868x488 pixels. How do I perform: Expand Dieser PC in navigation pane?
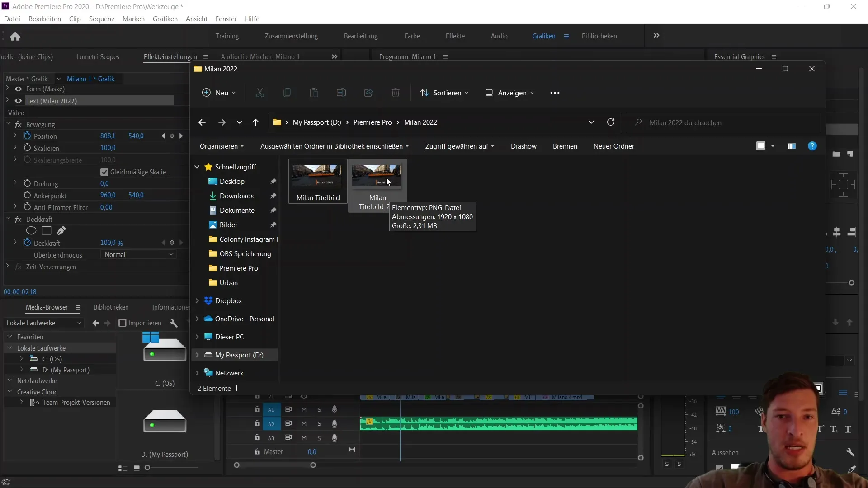(x=197, y=337)
